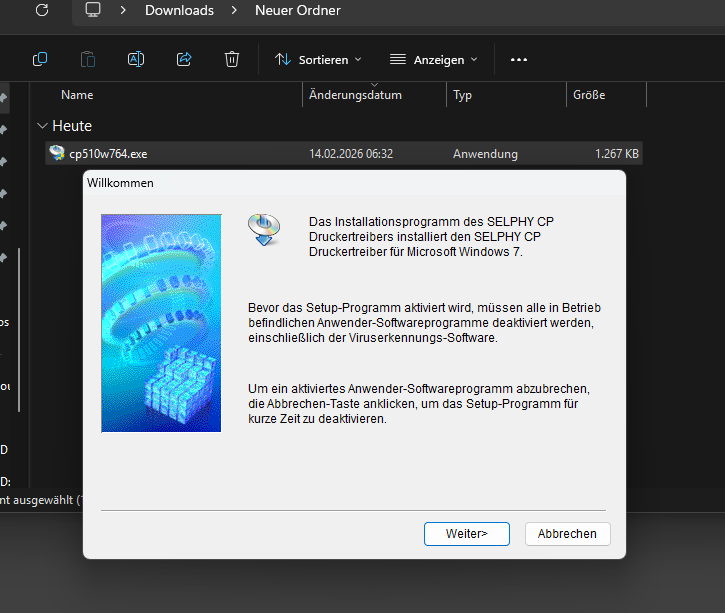This screenshot has width=725, height=613.
Task: Open the Anzeigen dropdown
Action: coord(434,59)
